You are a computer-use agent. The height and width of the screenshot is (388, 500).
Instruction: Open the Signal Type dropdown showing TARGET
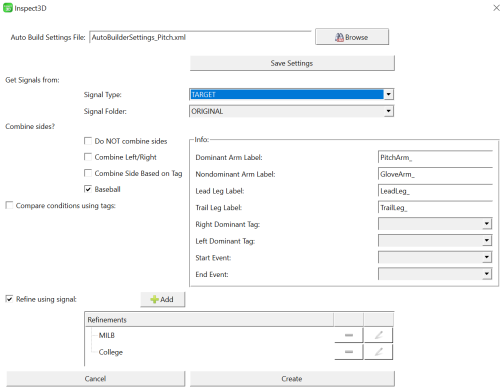[x=291, y=94]
